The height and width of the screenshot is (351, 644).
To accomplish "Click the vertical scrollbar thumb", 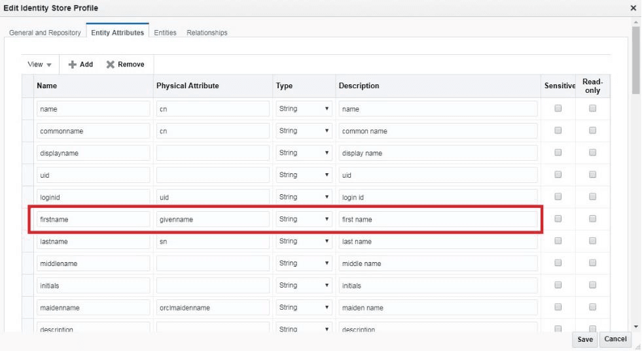I will click(636, 60).
